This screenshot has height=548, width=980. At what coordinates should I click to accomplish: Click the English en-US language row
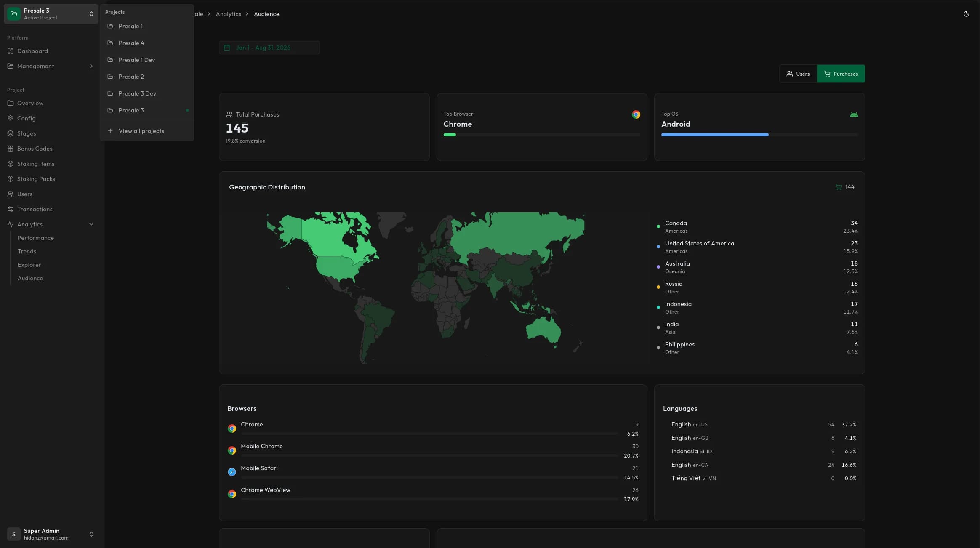click(x=759, y=424)
